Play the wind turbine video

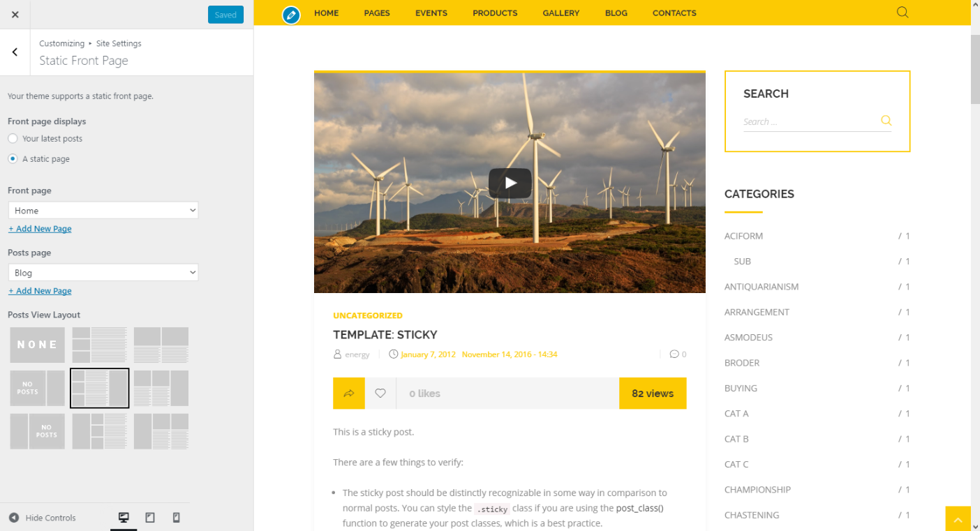point(510,183)
